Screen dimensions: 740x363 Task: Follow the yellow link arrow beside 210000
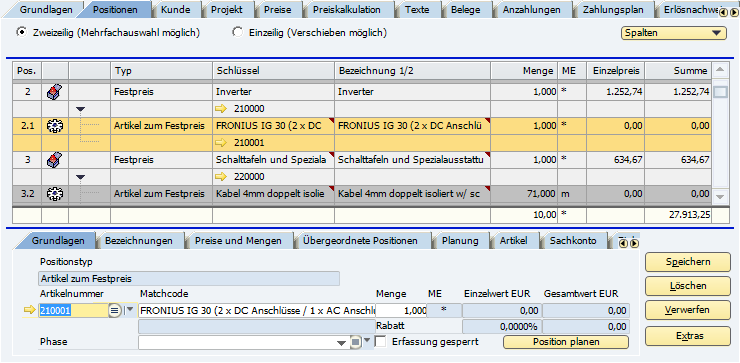pyautogui.click(x=221, y=109)
